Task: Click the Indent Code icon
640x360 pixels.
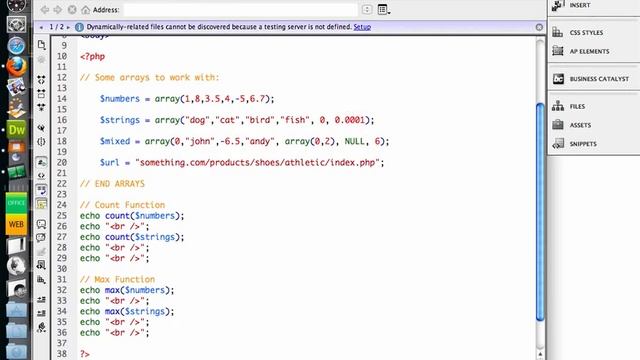Action: (x=41, y=299)
